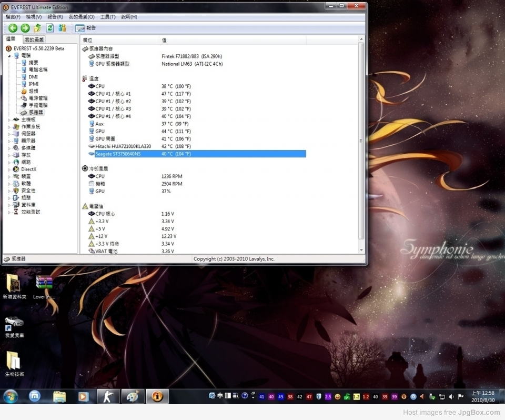505x420 pixels.
Task: Switch to the 我的最愛 tab
Action: [35, 40]
